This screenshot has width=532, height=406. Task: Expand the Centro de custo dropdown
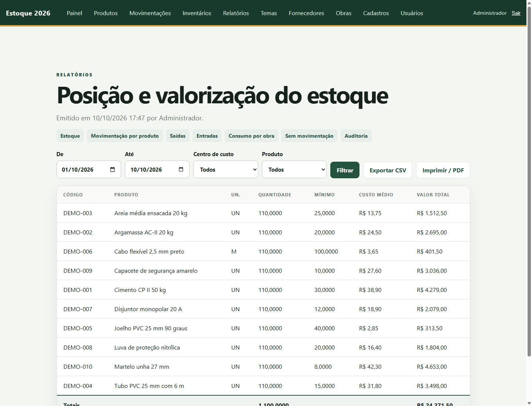(226, 169)
